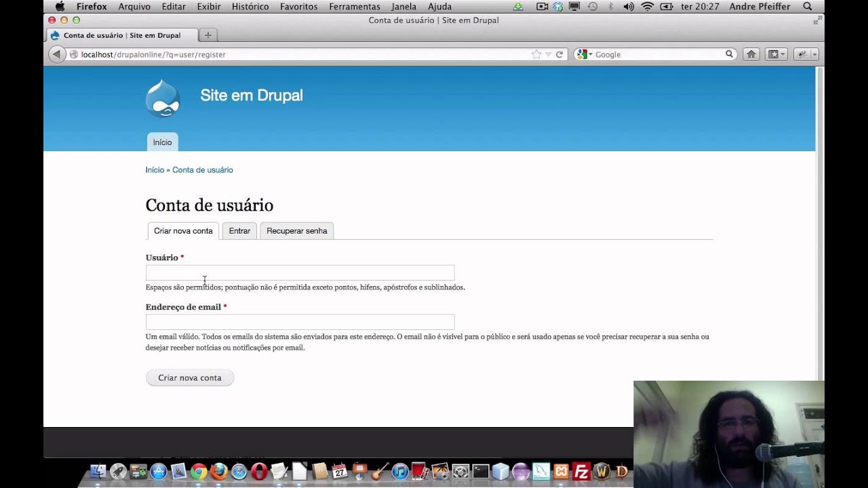This screenshot has height=488, width=868.
Task: Open Finder from the dock
Action: click(98, 471)
